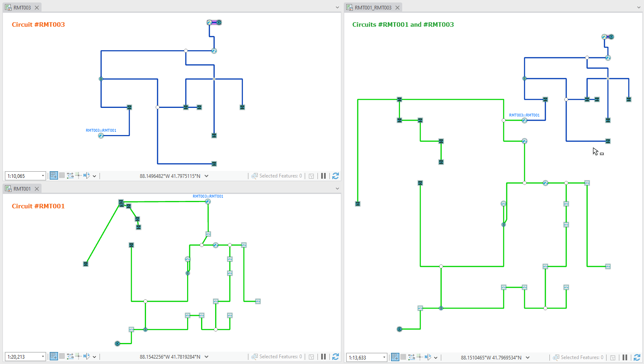Screen dimensions: 644x364
Task: Click the map grid icon in the combined view status bar
Action: pyautogui.click(x=403, y=357)
